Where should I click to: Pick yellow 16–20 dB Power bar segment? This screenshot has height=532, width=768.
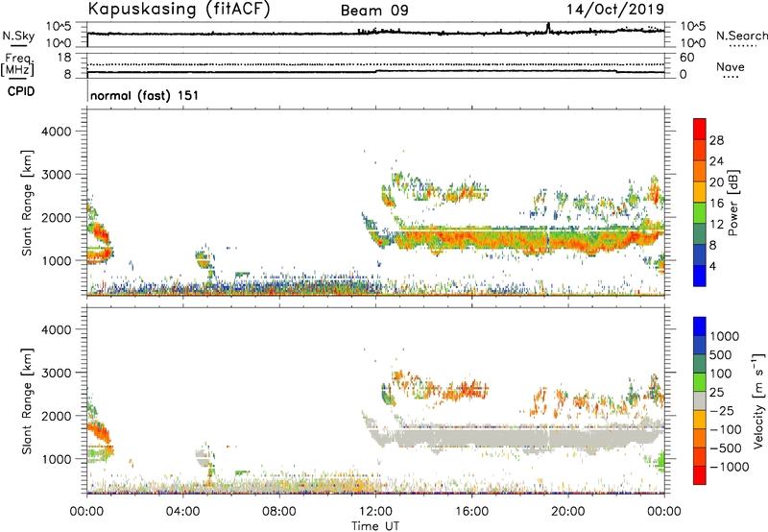(x=700, y=192)
